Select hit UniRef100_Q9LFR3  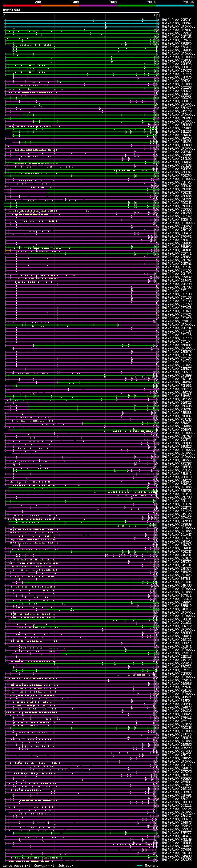pos(177,64)
